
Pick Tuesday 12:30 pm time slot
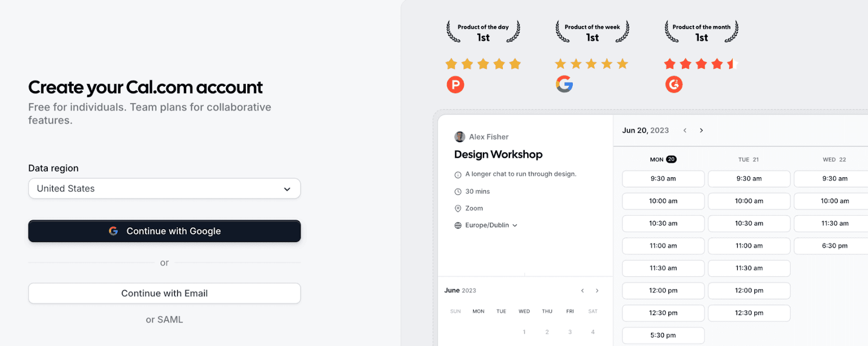pyautogui.click(x=749, y=313)
